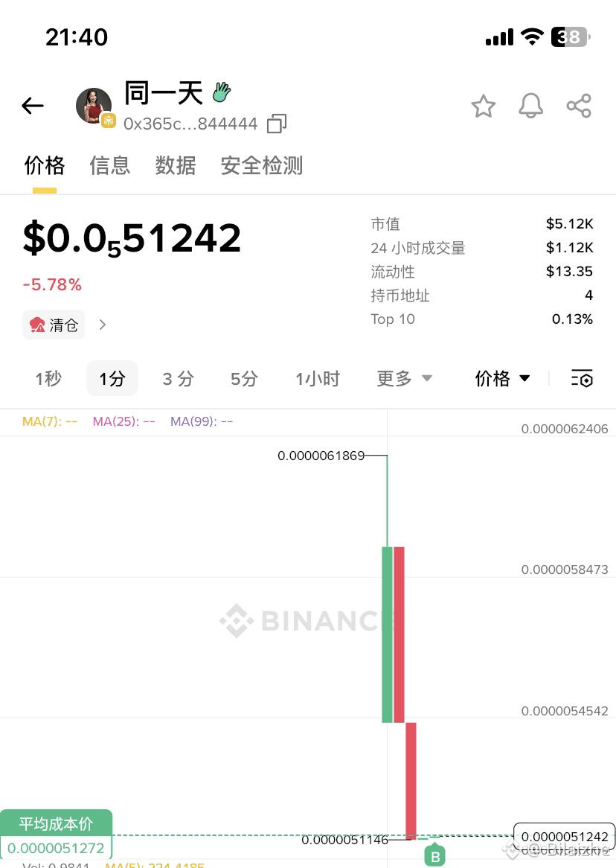Screen dimensions: 616x868
Task: Tap the 清仓 tag button
Action: 54,325
